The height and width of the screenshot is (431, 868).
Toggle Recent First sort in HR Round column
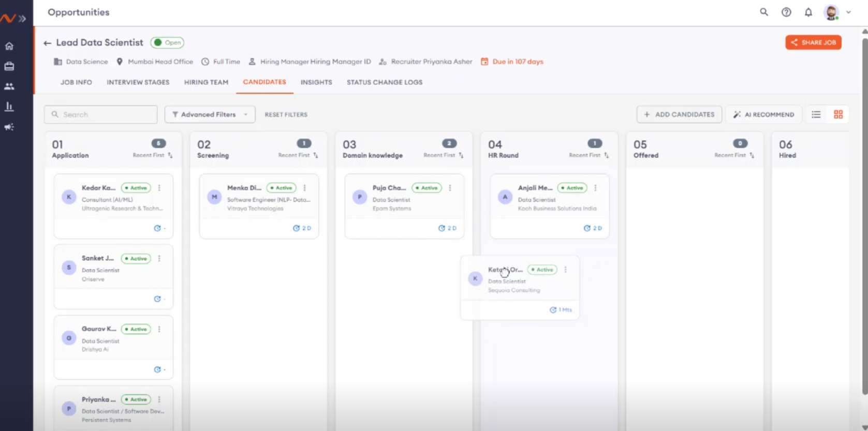click(x=589, y=155)
